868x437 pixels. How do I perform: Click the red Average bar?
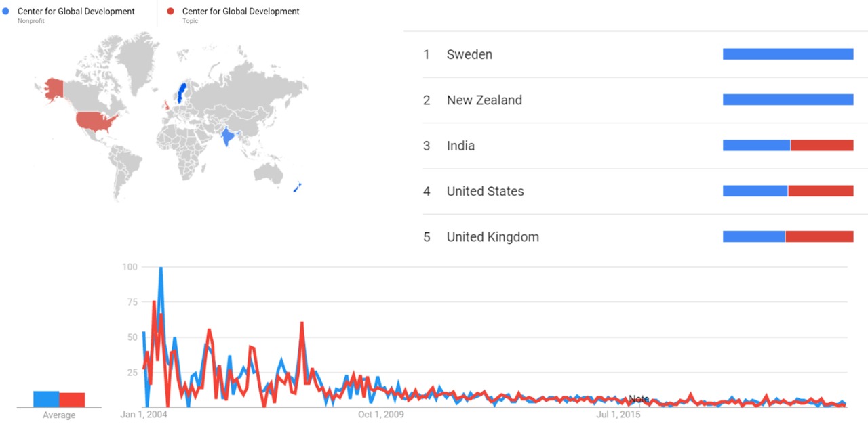pos(72,400)
